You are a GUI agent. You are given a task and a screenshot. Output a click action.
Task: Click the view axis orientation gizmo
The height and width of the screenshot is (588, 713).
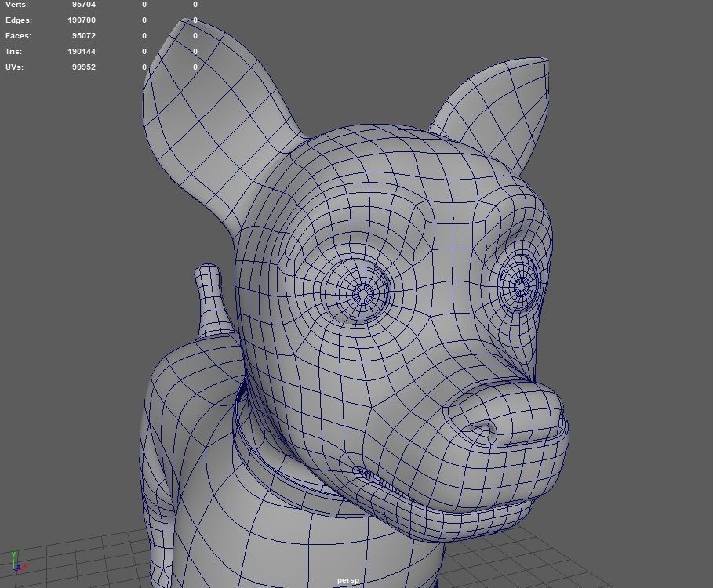[x=17, y=561]
